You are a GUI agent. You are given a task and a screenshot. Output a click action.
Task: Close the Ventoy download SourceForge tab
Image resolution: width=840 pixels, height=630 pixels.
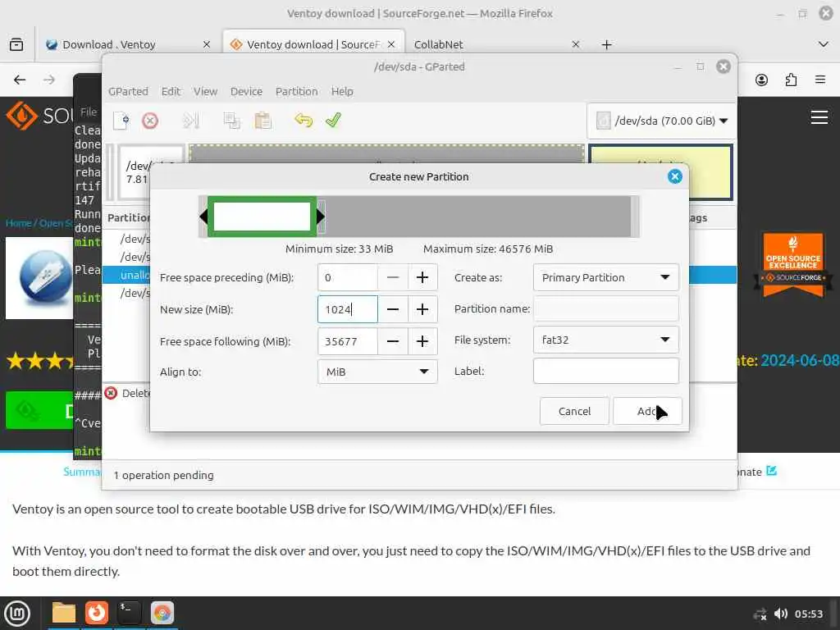pyautogui.click(x=391, y=44)
